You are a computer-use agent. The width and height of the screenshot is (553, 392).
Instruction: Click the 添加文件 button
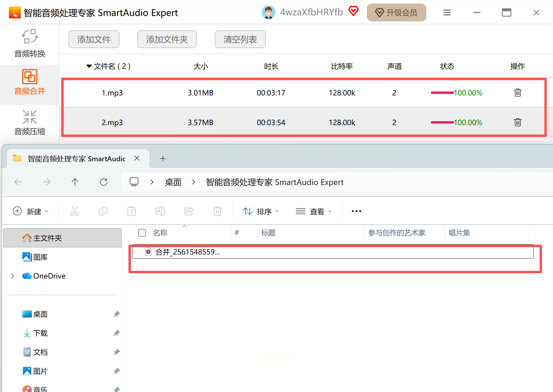94,39
